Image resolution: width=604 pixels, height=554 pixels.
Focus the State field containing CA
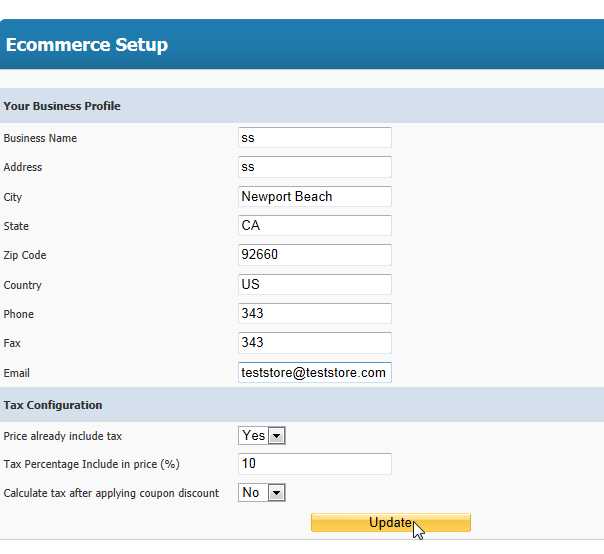click(x=315, y=225)
